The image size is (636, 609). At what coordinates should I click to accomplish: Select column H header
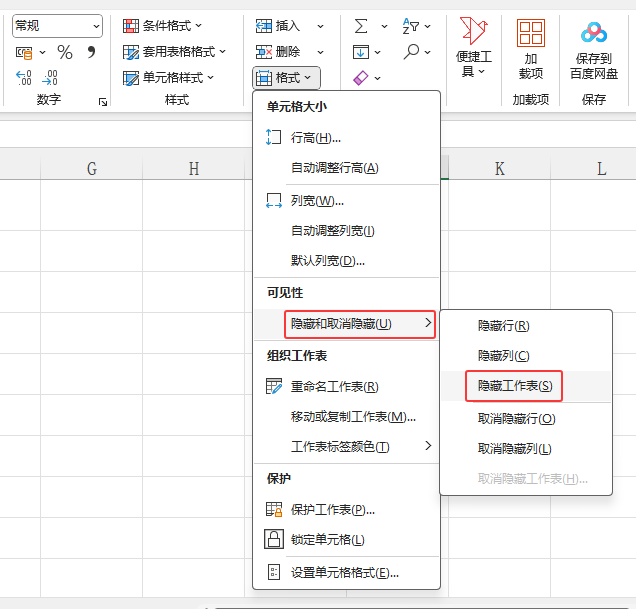coord(193,168)
